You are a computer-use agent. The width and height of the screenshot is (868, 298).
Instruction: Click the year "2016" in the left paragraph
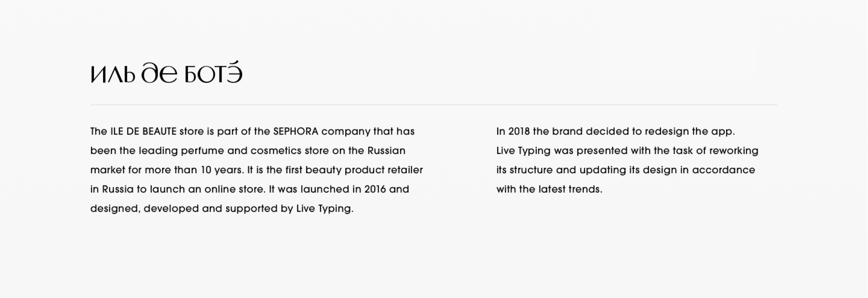(375, 190)
